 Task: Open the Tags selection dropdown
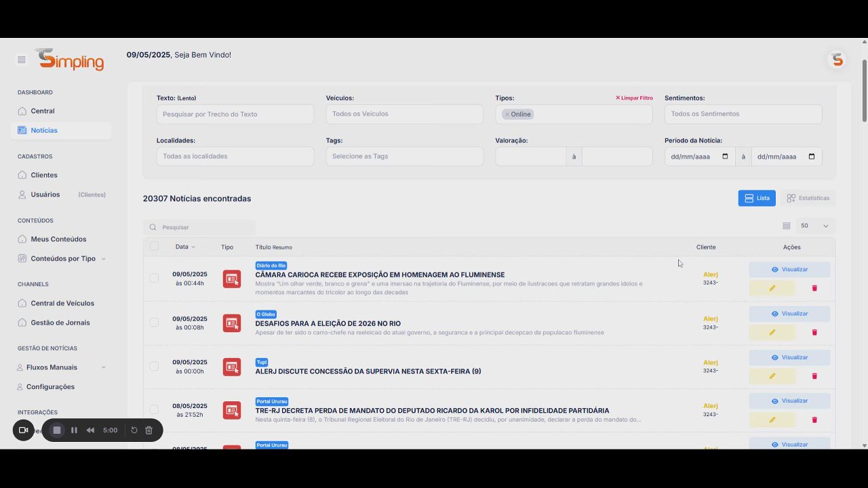point(405,156)
